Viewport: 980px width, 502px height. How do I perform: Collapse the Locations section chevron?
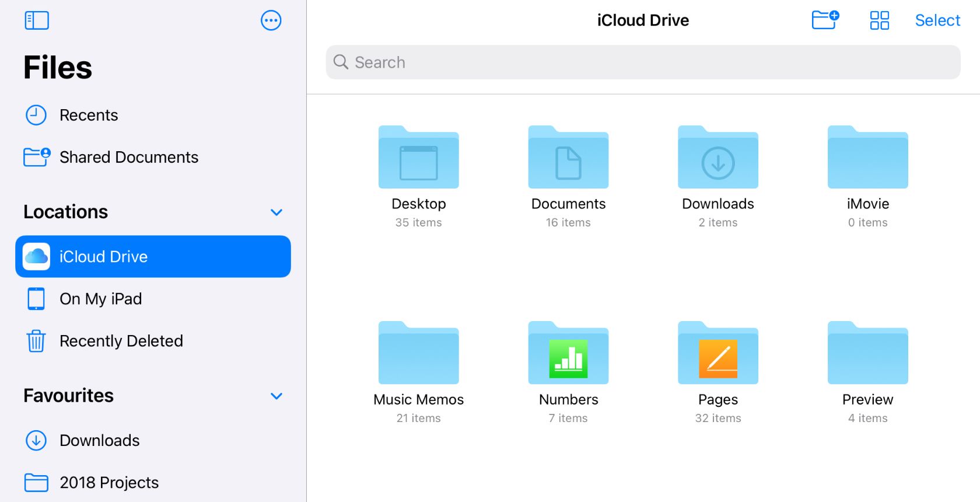276,212
